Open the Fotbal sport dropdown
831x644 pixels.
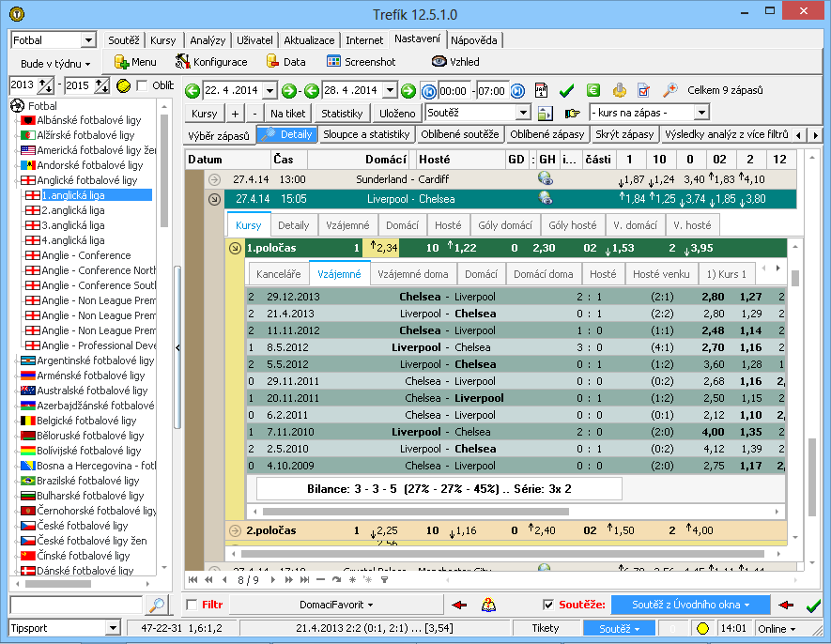[88, 40]
